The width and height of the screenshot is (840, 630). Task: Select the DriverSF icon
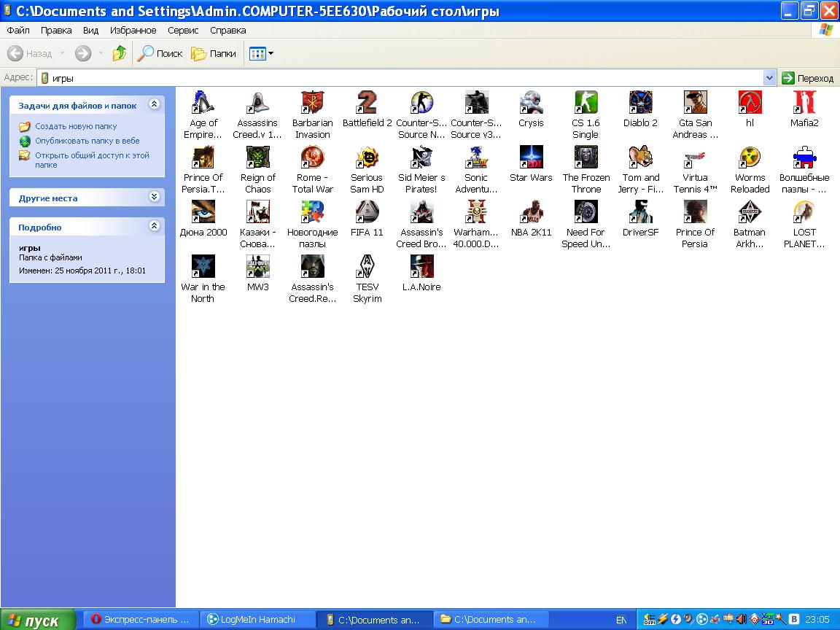pos(640,211)
